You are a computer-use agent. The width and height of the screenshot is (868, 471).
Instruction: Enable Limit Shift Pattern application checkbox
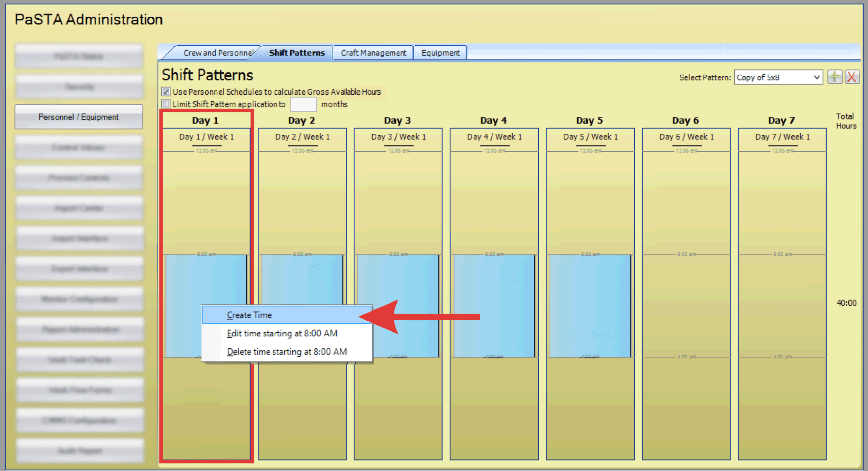[166, 104]
